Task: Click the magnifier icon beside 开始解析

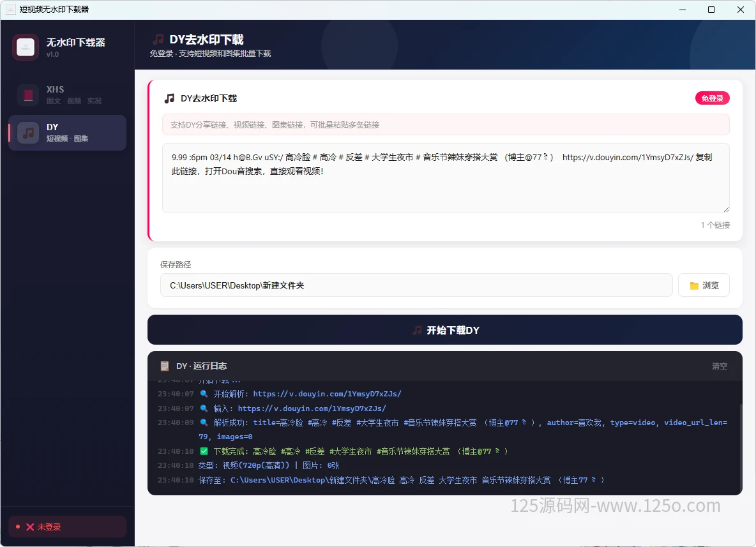Action: (204, 394)
